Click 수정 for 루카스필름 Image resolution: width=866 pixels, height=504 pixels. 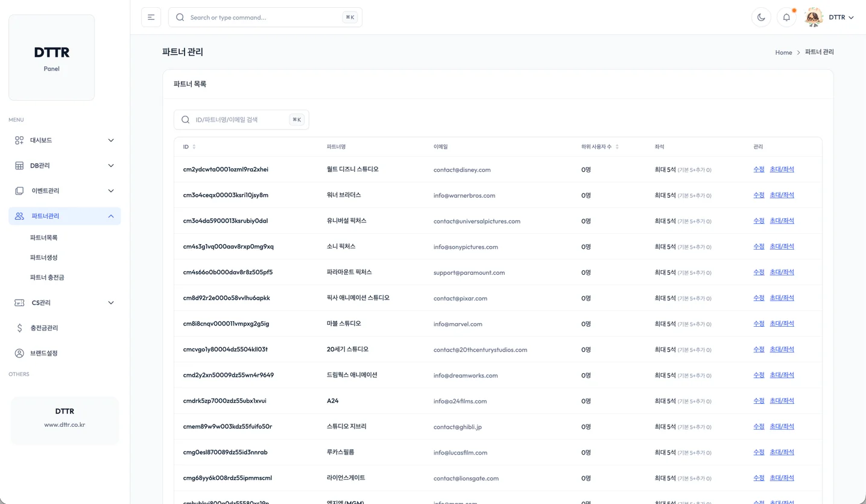coord(759,452)
